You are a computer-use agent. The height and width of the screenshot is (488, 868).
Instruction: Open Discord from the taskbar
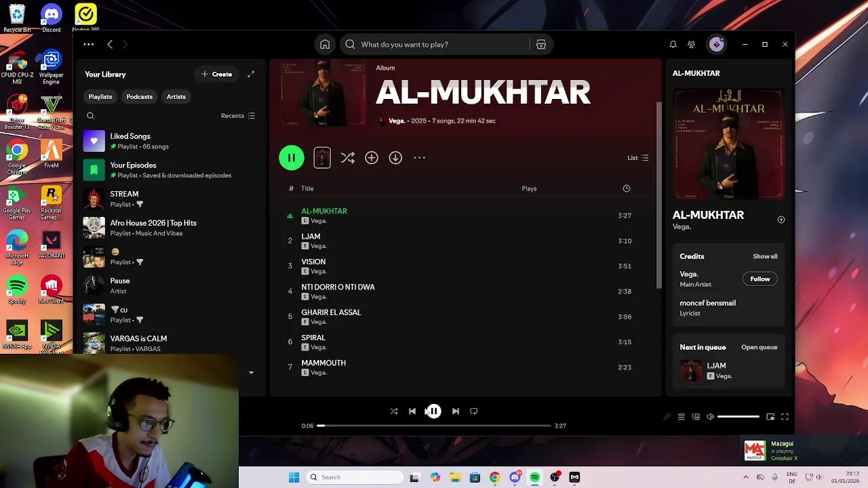[515, 477]
